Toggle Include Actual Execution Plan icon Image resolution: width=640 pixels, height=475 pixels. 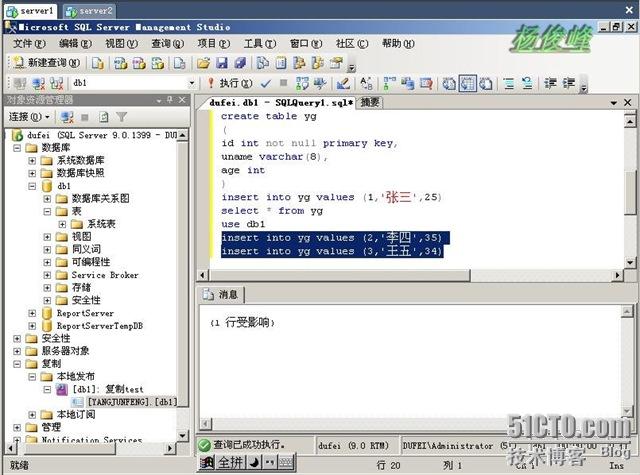pyautogui.click(x=389, y=83)
